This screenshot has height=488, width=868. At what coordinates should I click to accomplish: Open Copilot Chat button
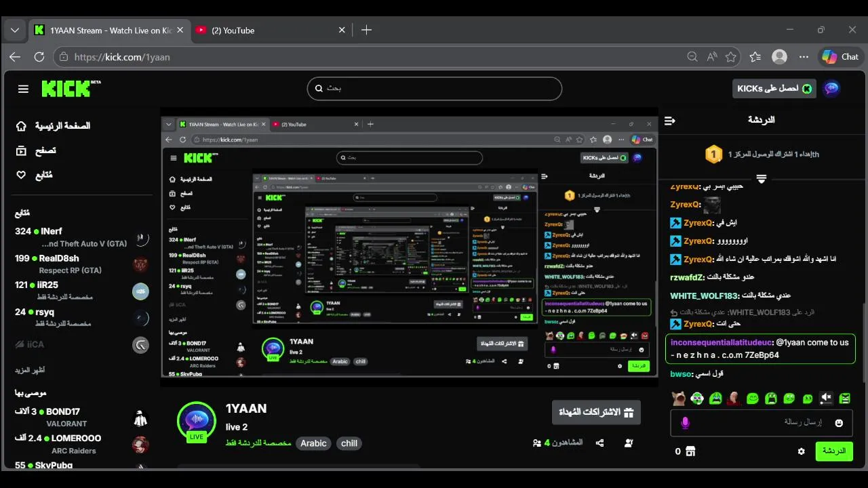(x=841, y=57)
